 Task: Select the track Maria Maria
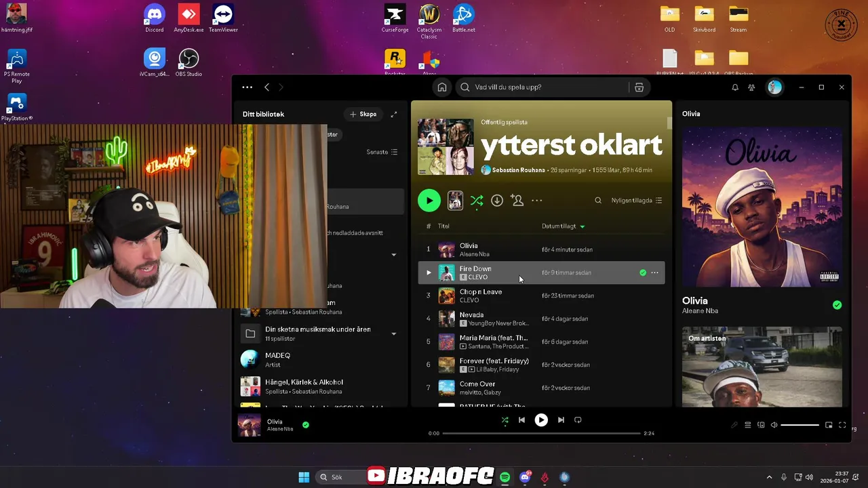pyautogui.click(x=541, y=342)
